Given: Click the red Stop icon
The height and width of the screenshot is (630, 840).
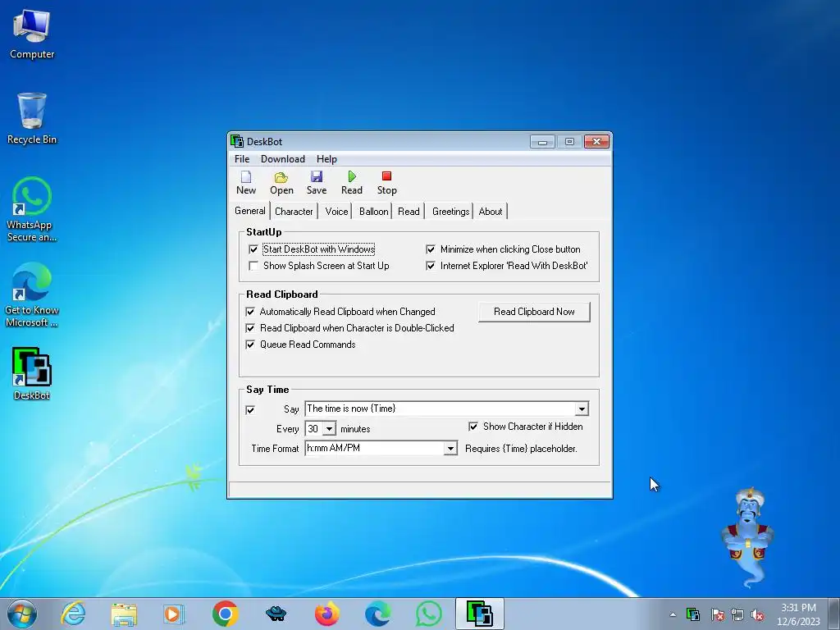Looking at the screenshot, I should click(x=387, y=176).
